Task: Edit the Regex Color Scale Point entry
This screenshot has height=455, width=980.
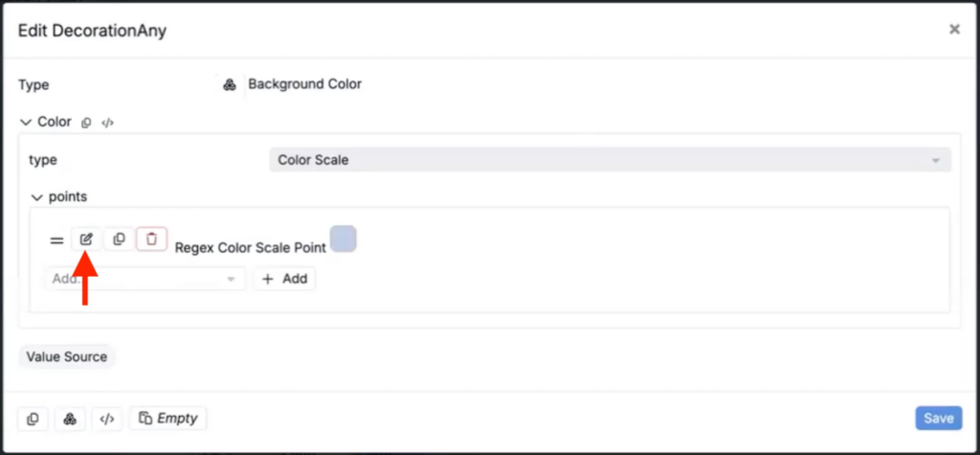Action: pyautogui.click(x=86, y=239)
